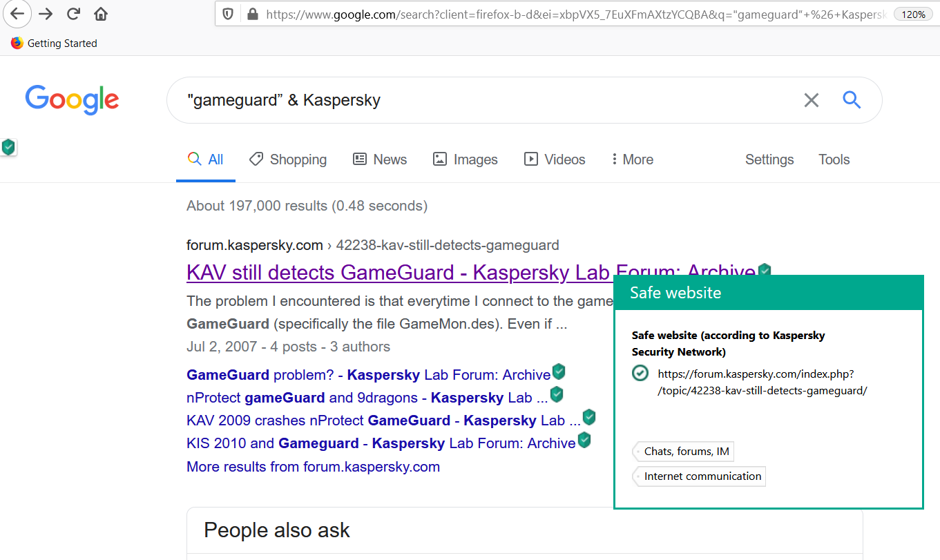The height and width of the screenshot is (560, 940).
Task: Click the 120% zoom level indicator
Action: tap(913, 14)
